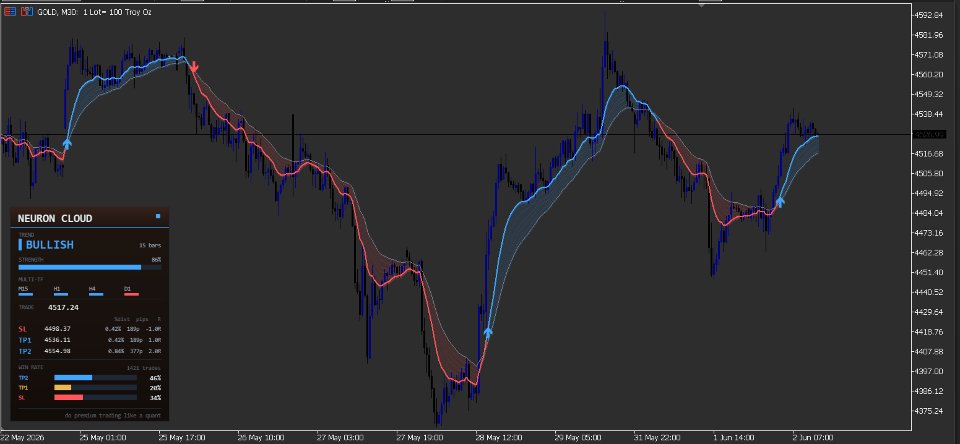Image resolution: width=960 pixels, height=444 pixels.
Task: Click the 28% TP1 win rate value
Action: [x=156, y=388]
